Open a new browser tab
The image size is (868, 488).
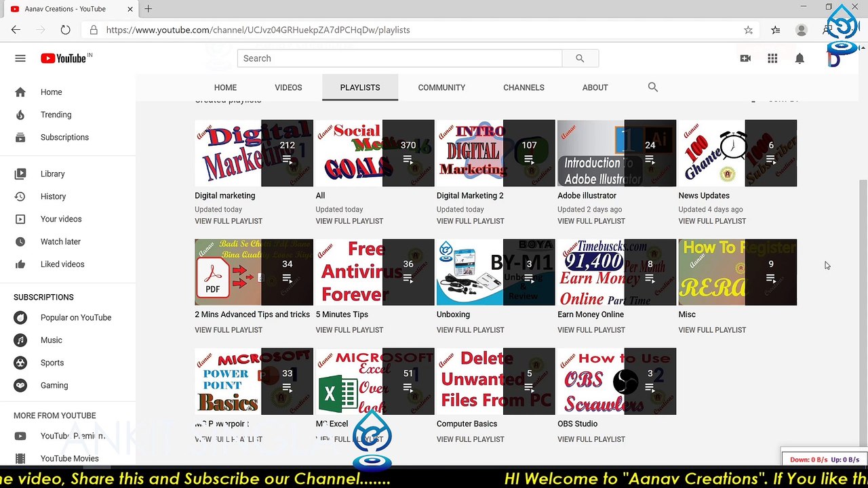pos(148,9)
